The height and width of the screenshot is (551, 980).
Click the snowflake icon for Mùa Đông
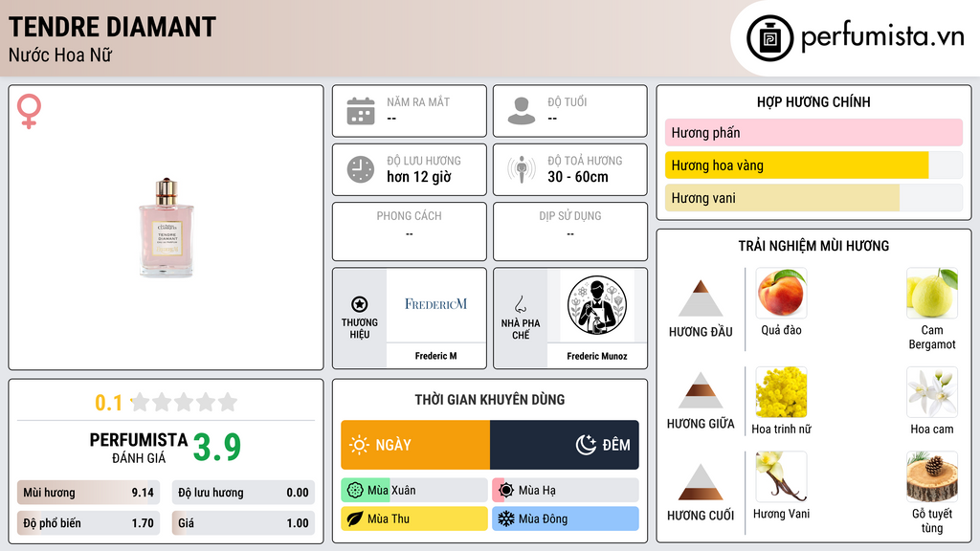pyautogui.click(x=506, y=518)
